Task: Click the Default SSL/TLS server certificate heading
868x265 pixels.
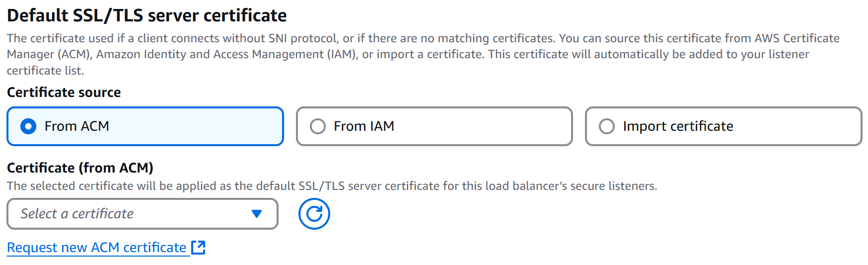Action: click(x=147, y=15)
